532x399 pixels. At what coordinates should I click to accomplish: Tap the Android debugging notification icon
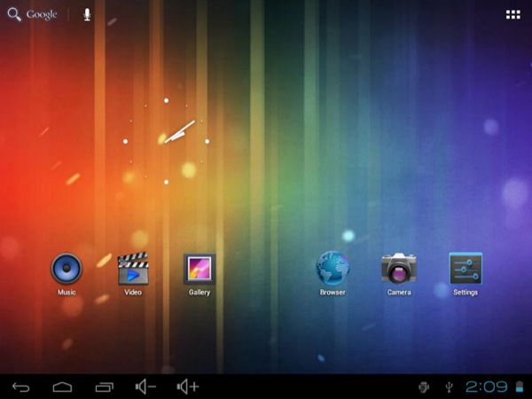[424, 387]
